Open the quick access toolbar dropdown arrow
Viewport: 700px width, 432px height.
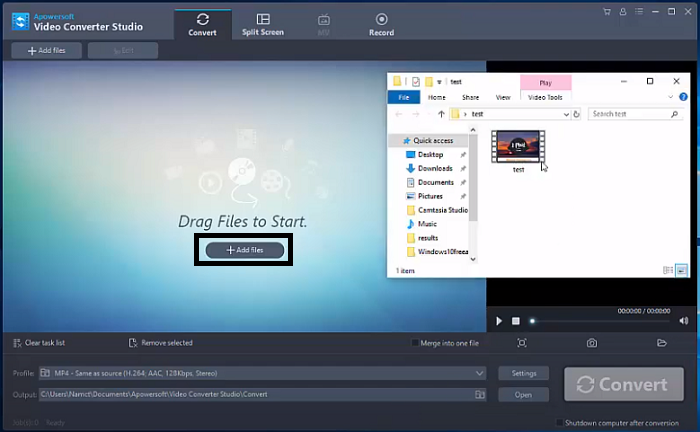click(x=439, y=82)
